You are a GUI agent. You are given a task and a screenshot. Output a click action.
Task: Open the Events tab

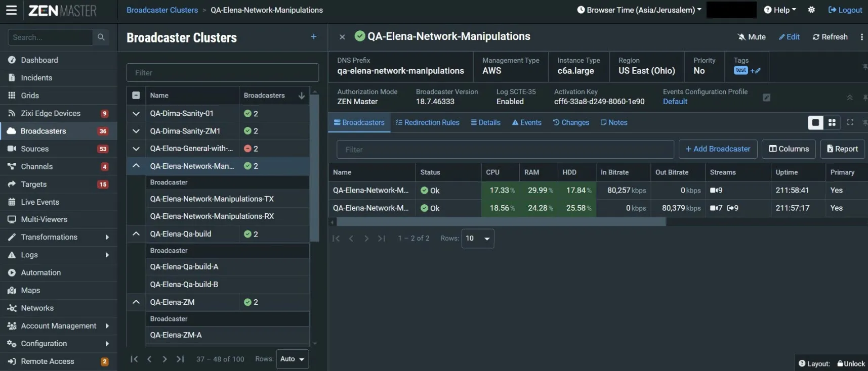(x=527, y=122)
